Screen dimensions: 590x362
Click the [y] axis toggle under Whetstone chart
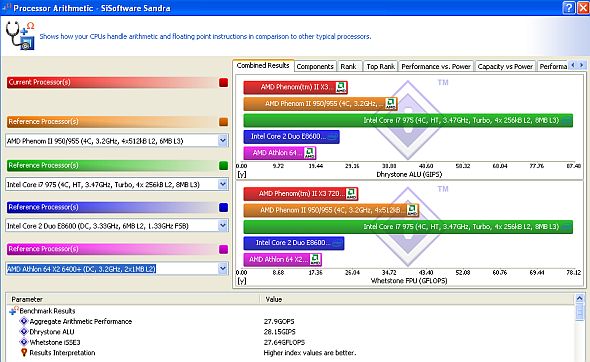[241, 281]
